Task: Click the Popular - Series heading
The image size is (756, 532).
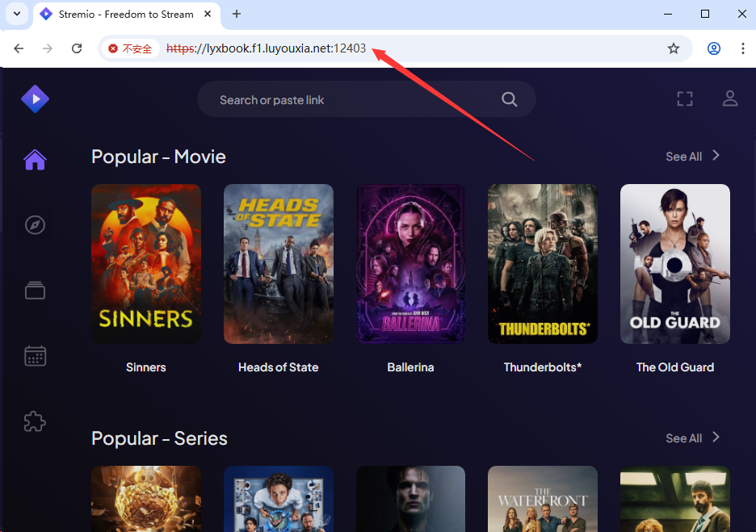Action: click(x=159, y=438)
